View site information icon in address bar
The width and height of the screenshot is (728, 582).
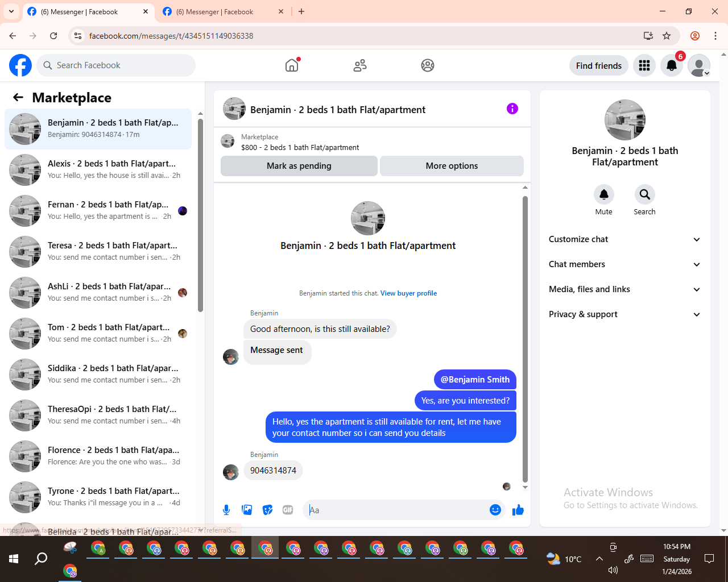point(78,36)
